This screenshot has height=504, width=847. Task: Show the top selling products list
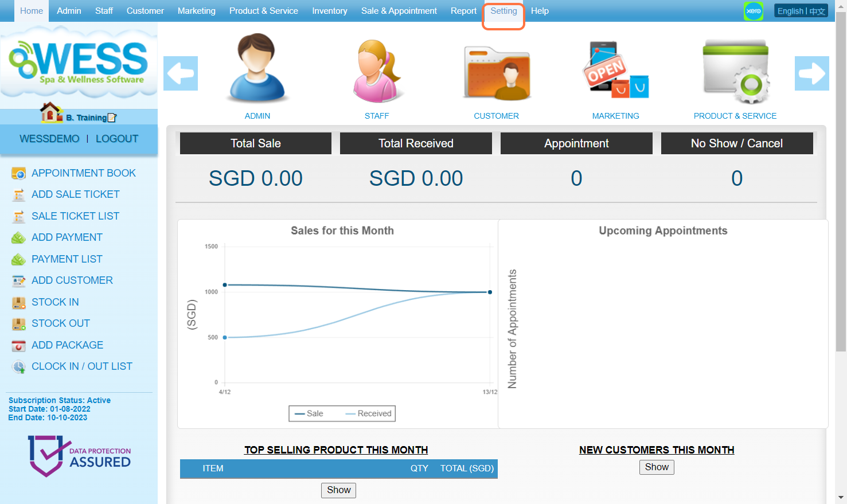pyautogui.click(x=338, y=490)
